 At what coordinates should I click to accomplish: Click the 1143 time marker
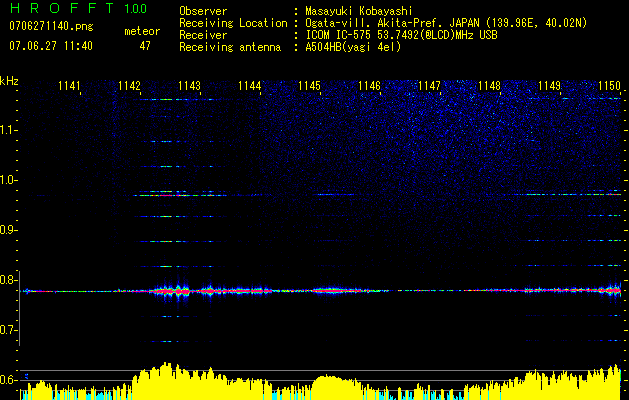(x=189, y=86)
